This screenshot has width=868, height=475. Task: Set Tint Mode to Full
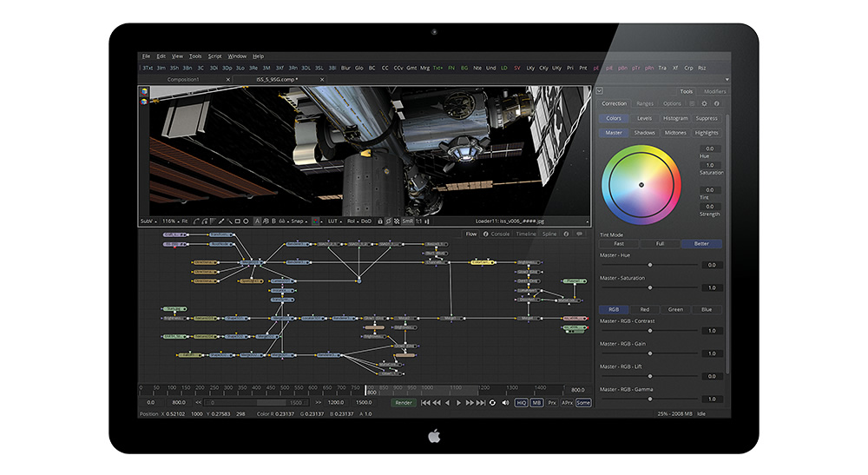pyautogui.click(x=660, y=244)
